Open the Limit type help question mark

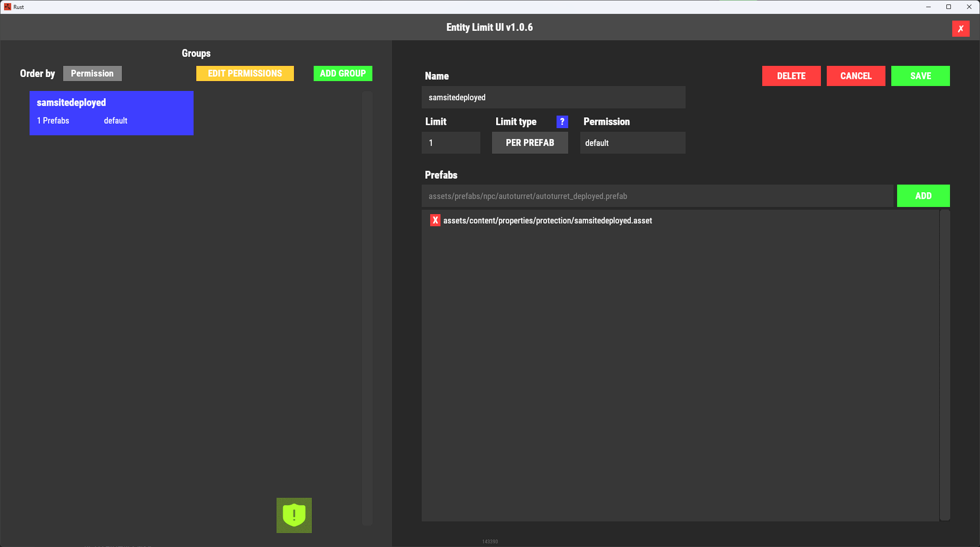click(x=562, y=122)
